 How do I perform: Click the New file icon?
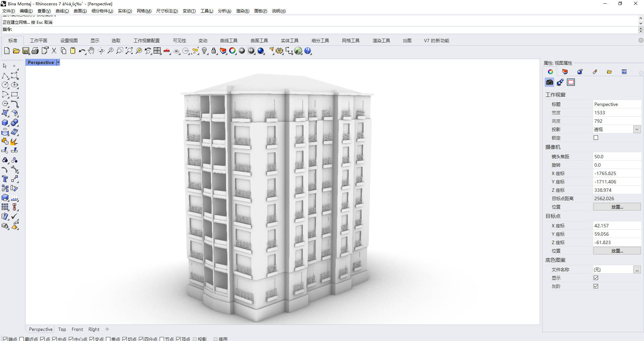point(7,51)
